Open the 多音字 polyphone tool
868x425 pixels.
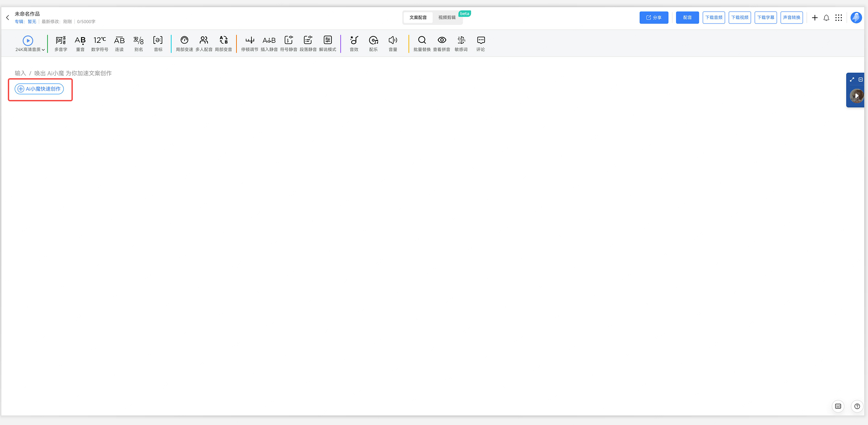[x=61, y=44]
